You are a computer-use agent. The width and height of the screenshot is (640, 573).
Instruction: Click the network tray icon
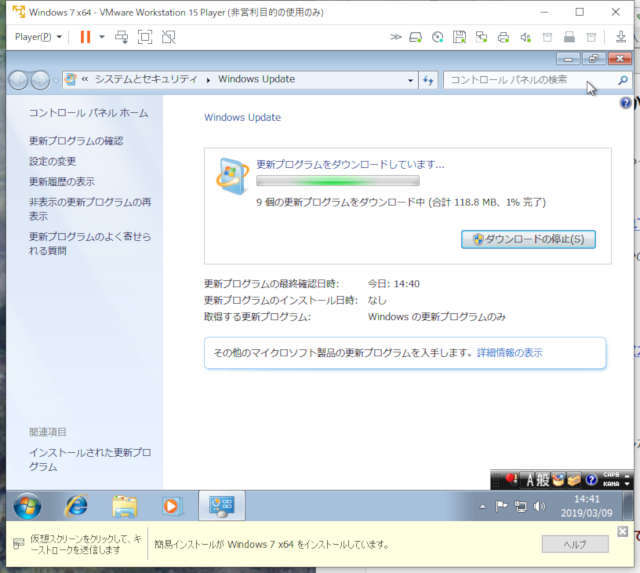tap(520, 506)
